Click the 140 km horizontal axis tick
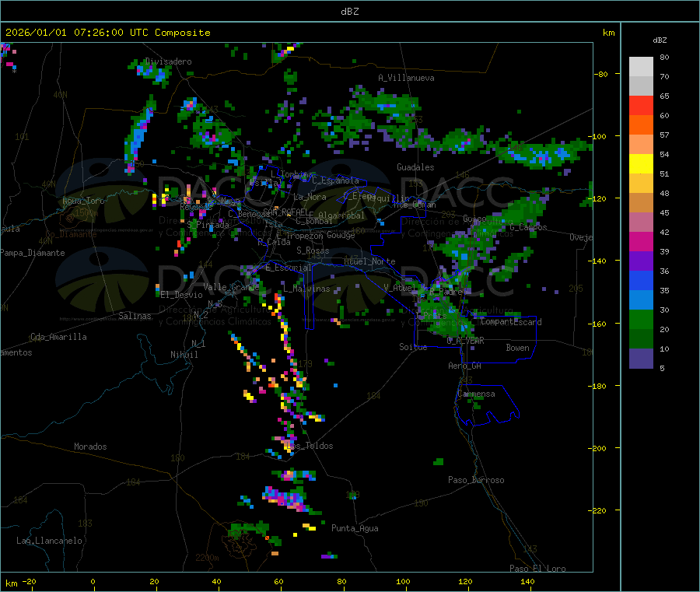This screenshot has height=592, width=700. [527, 581]
